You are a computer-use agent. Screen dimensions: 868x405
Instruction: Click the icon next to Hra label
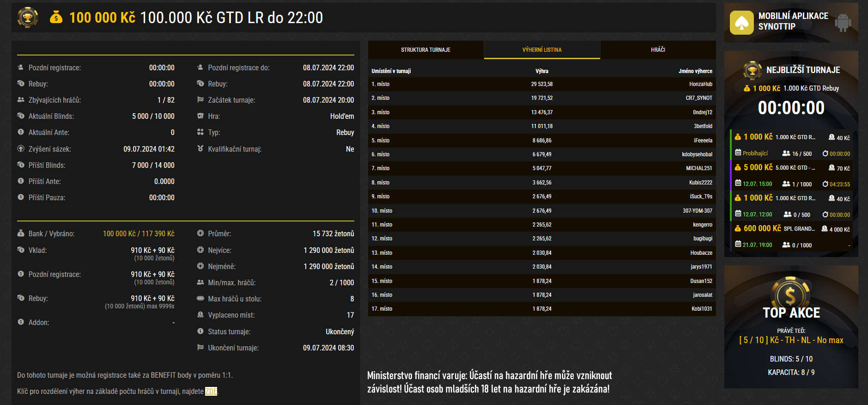(200, 116)
